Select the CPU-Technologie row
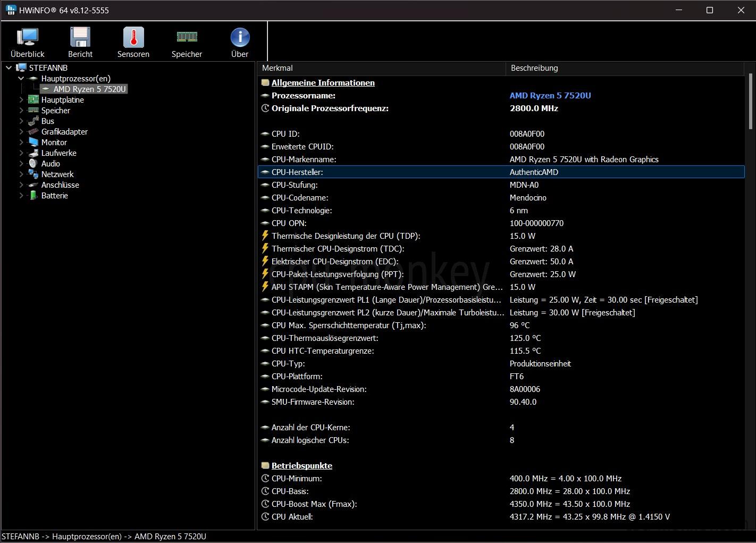 501,211
